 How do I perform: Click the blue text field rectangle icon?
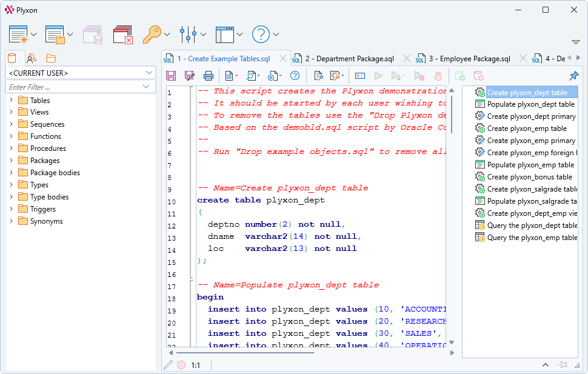(360, 76)
